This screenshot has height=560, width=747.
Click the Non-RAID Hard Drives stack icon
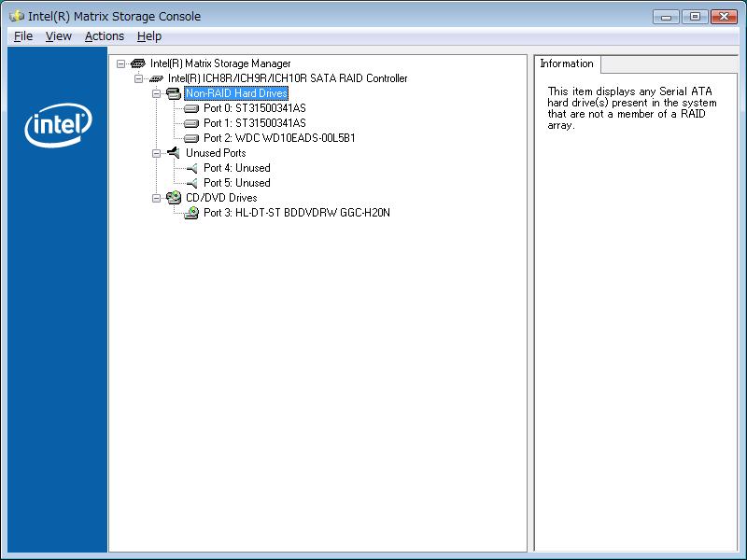(174, 93)
